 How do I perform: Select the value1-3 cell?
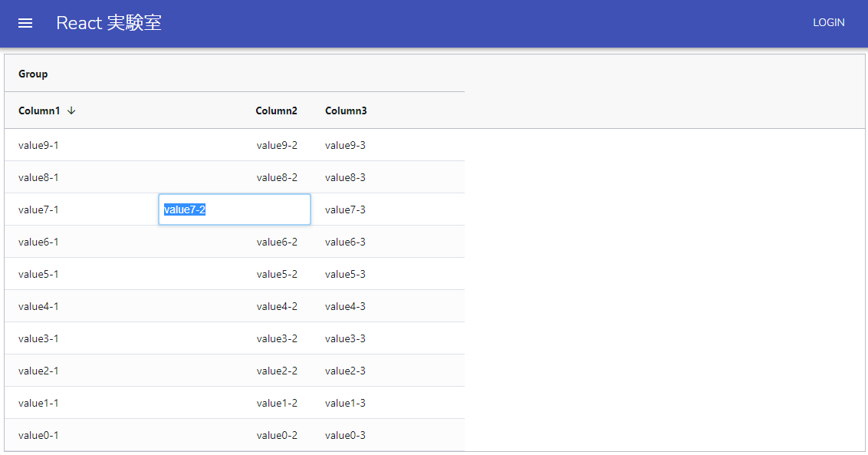click(345, 402)
